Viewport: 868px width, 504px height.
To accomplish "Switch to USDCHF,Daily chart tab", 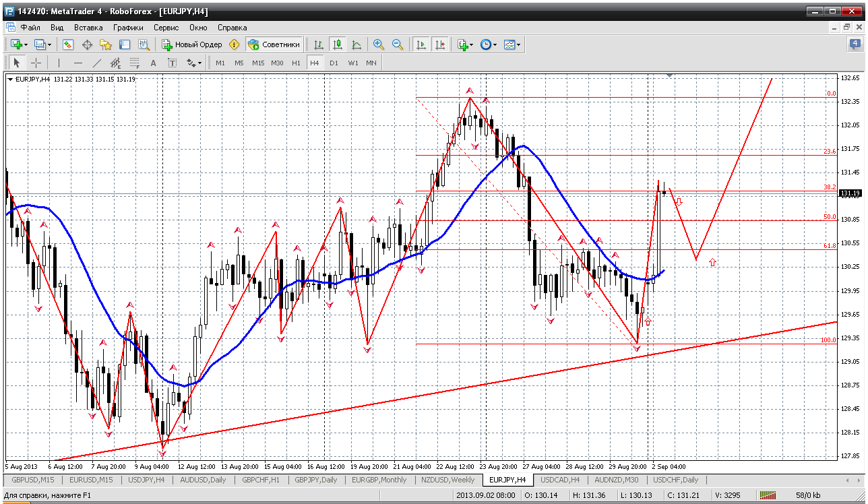I will [675, 480].
